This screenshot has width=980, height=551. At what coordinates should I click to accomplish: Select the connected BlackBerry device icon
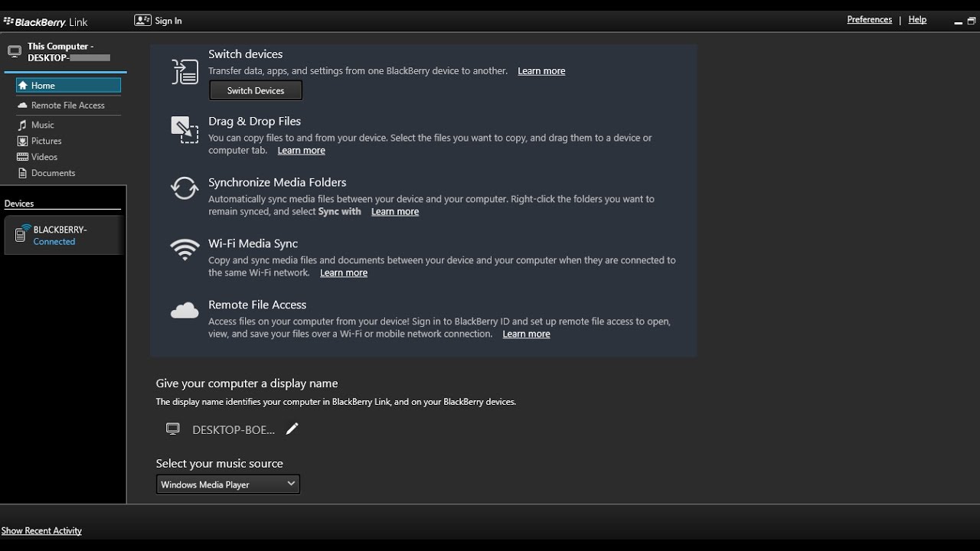pyautogui.click(x=21, y=234)
